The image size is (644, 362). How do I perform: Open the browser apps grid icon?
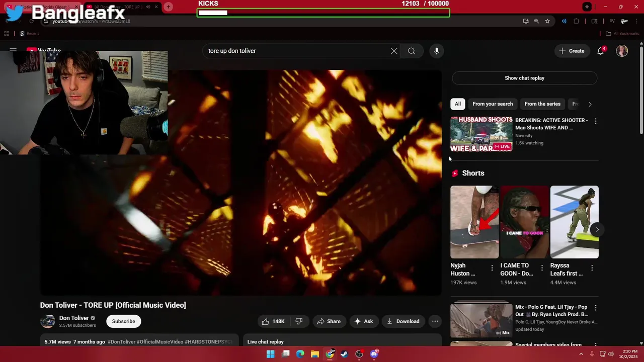[x=7, y=34]
